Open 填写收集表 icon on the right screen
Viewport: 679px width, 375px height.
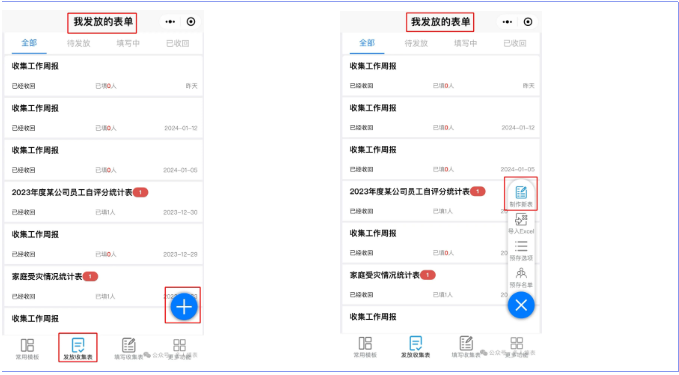tap(466, 343)
